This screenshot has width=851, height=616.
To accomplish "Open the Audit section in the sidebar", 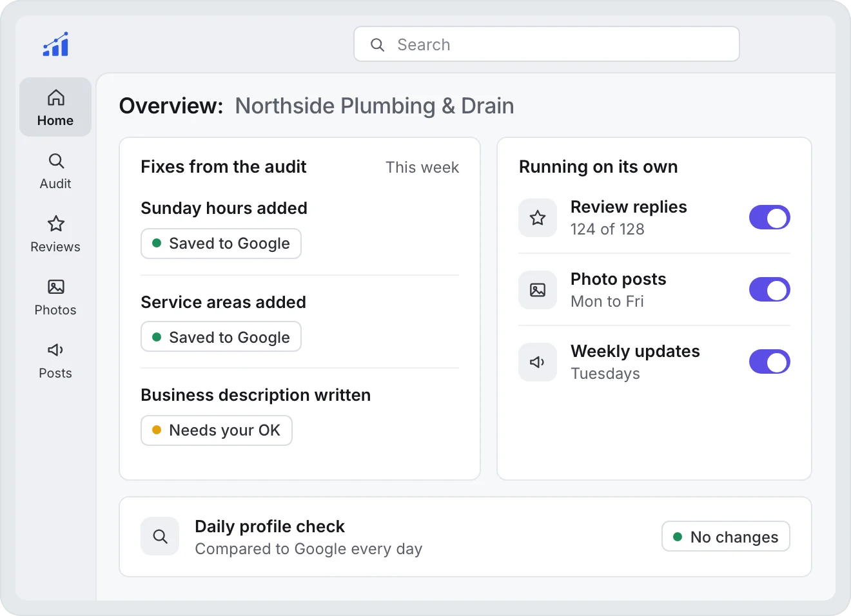I will pos(55,171).
